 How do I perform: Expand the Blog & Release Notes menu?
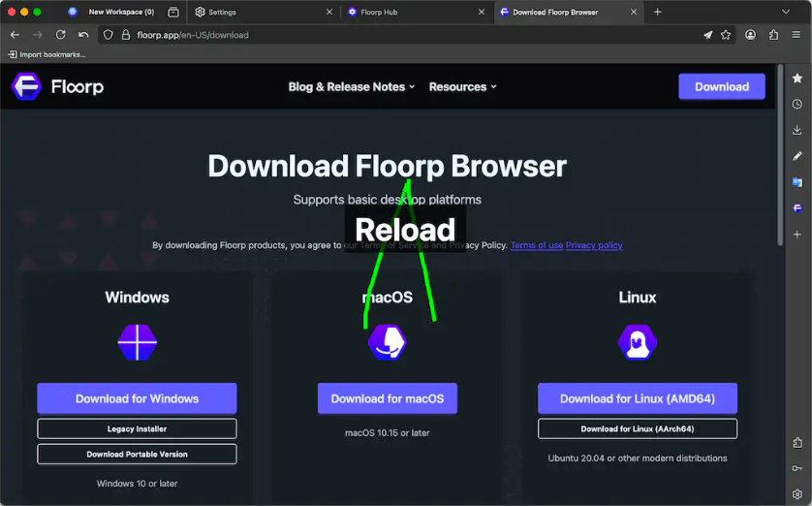tap(351, 86)
